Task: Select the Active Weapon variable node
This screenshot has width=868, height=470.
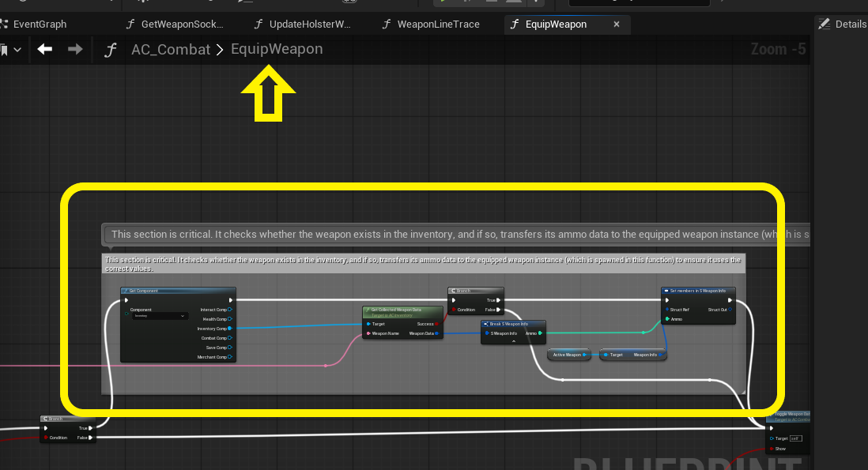Action: [x=569, y=355]
